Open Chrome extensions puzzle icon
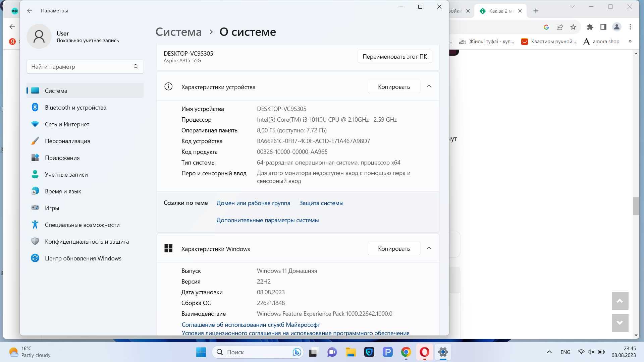The height and width of the screenshot is (362, 644). (590, 27)
